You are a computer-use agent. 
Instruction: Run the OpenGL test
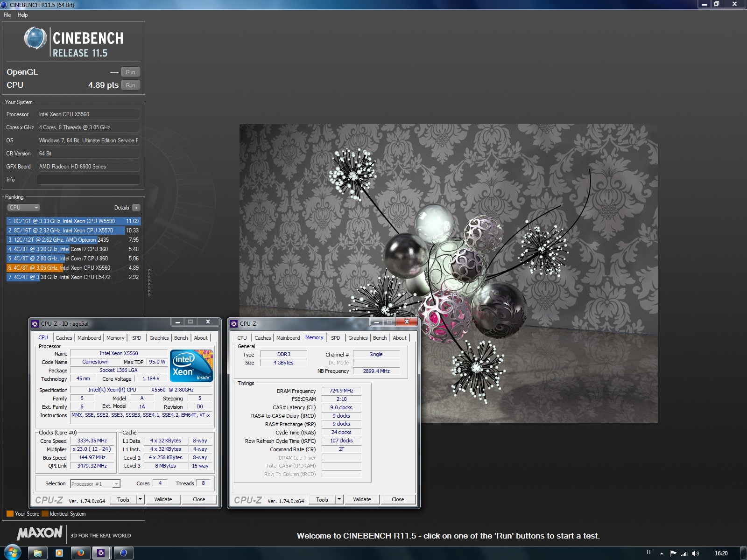click(x=131, y=72)
